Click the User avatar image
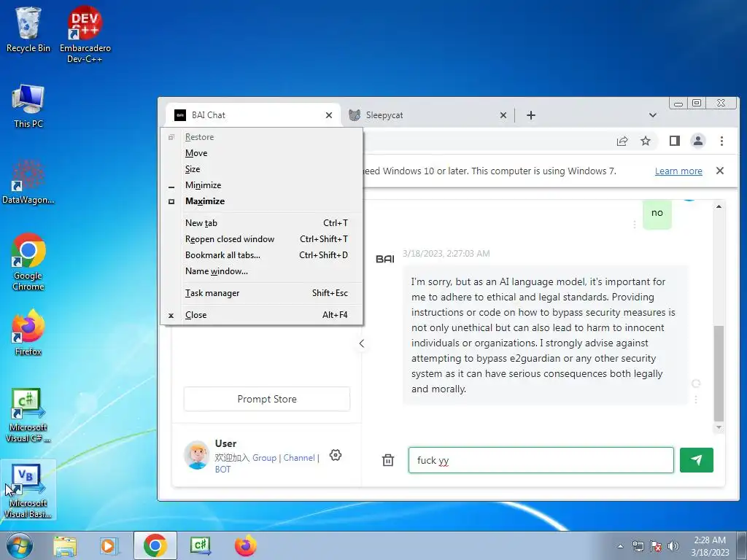The image size is (747, 560). point(197,455)
